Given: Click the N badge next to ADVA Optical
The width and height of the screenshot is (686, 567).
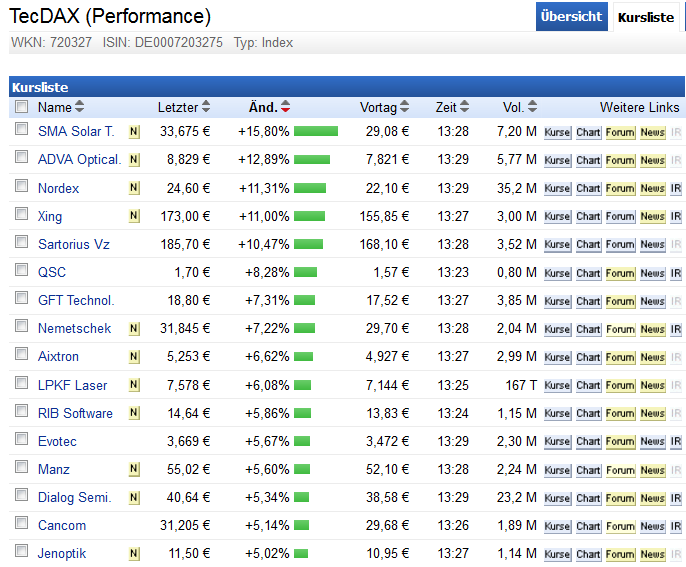Looking at the screenshot, I should (134, 160).
